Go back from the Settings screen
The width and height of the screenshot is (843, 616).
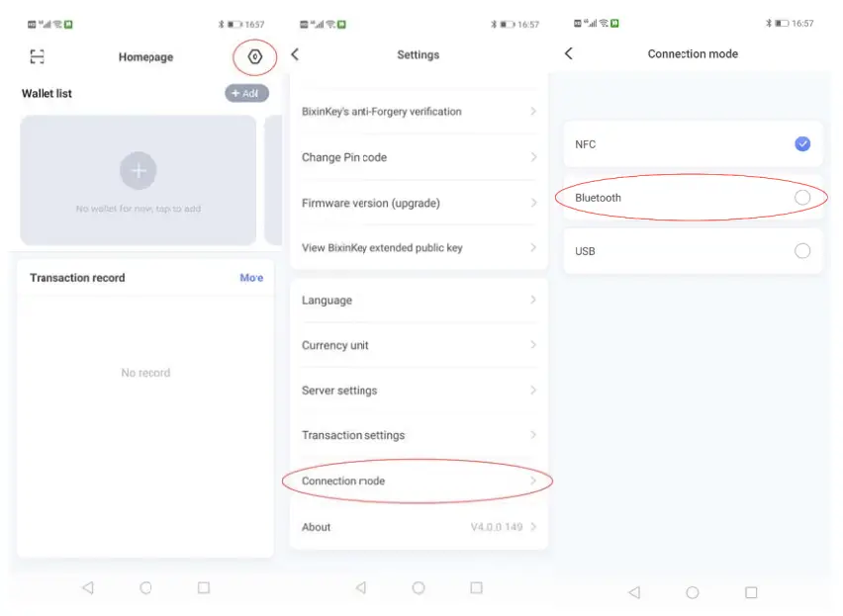pyautogui.click(x=295, y=54)
